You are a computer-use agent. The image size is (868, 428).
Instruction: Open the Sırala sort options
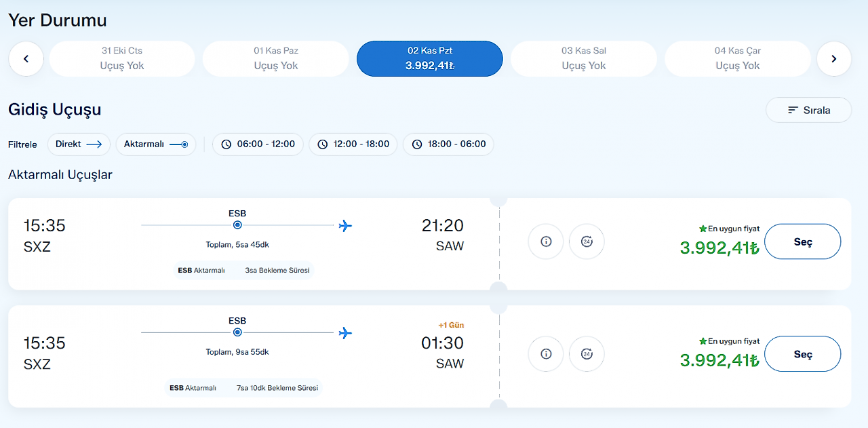coord(808,110)
